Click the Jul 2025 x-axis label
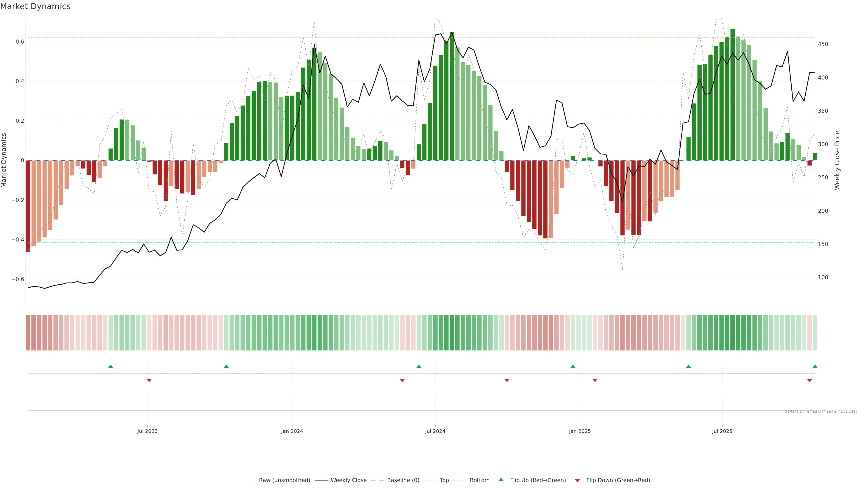The width and height of the screenshot is (868, 488). (x=722, y=431)
